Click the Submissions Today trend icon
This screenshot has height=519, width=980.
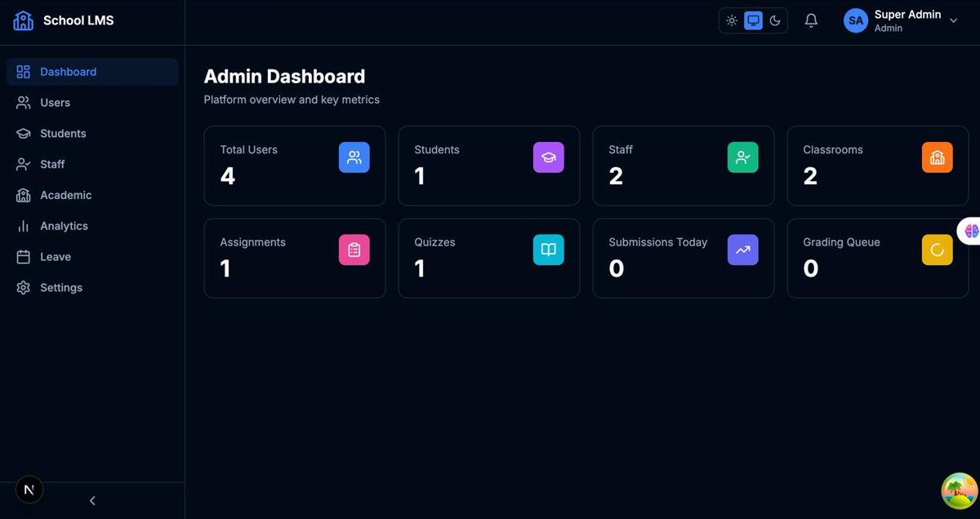[x=743, y=250]
